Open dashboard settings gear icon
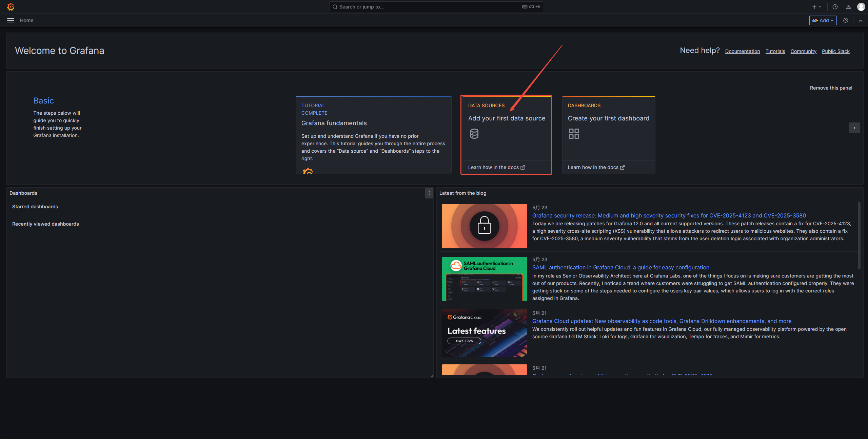This screenshot has width=868, height=439. coord(846,20)
